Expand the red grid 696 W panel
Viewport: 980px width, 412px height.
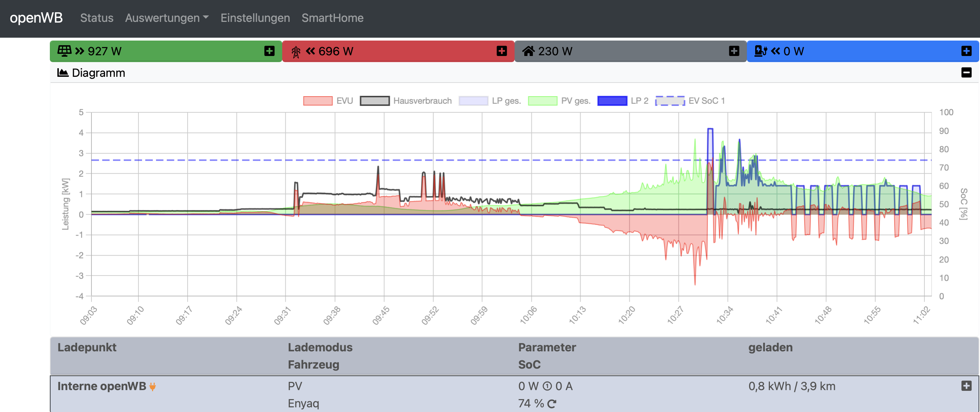pyautogui.click(x=501, y=51)
